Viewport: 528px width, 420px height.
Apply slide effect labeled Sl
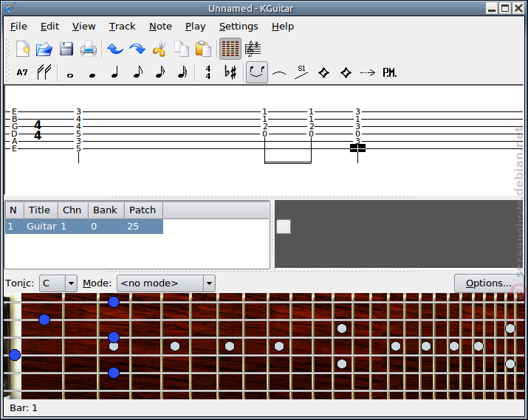[301, 72]
